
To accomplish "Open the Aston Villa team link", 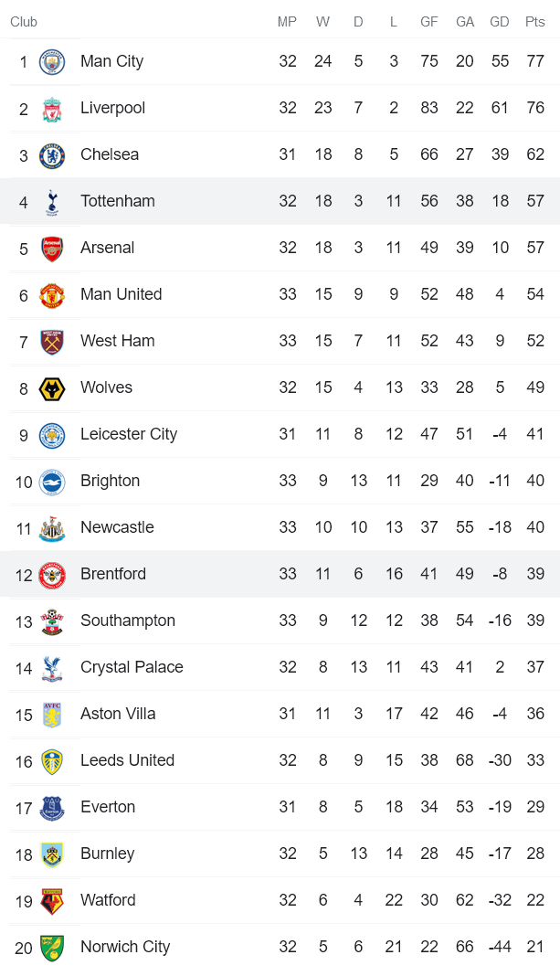I will 118,714.
